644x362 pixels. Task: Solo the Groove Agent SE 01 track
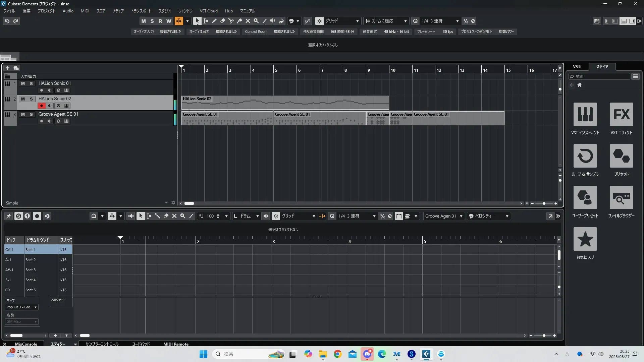pos(31,114)
